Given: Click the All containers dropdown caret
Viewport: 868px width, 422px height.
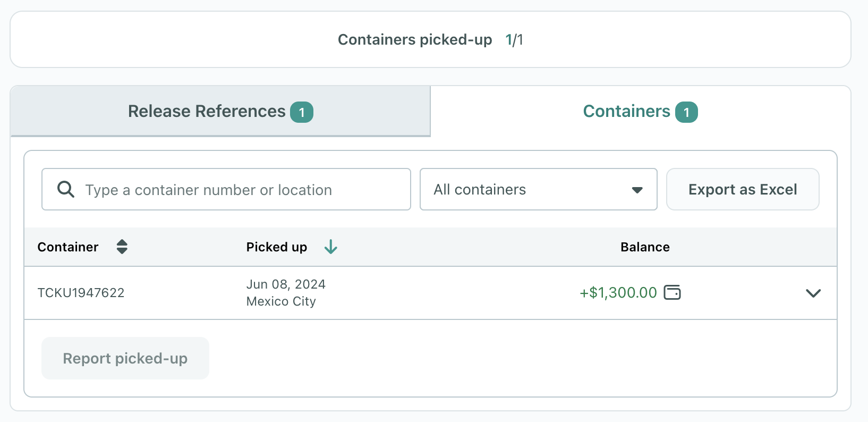Looking at the screenshot, I should (x=637, y=190).
